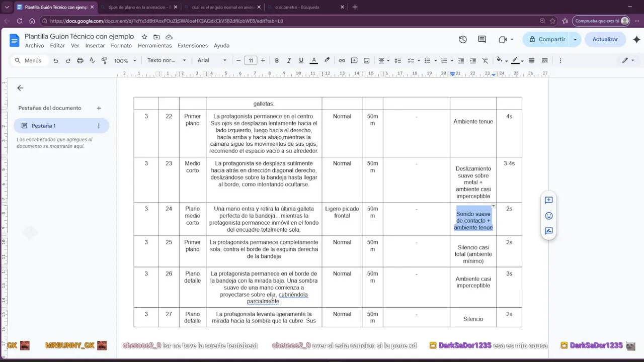Click the Gemini sparkle icon

(x=636, y=39)
